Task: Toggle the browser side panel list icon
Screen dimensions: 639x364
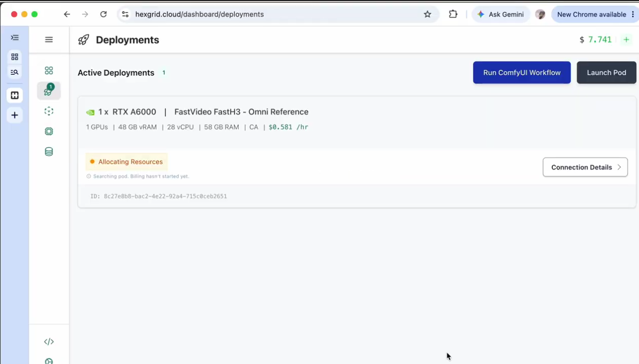Action: tap(15, 38)
